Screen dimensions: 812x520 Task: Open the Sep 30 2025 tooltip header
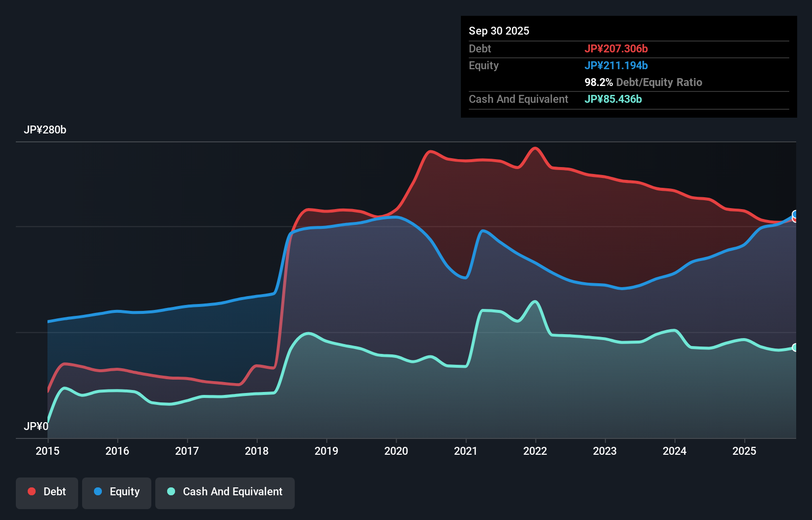point(499,31)
